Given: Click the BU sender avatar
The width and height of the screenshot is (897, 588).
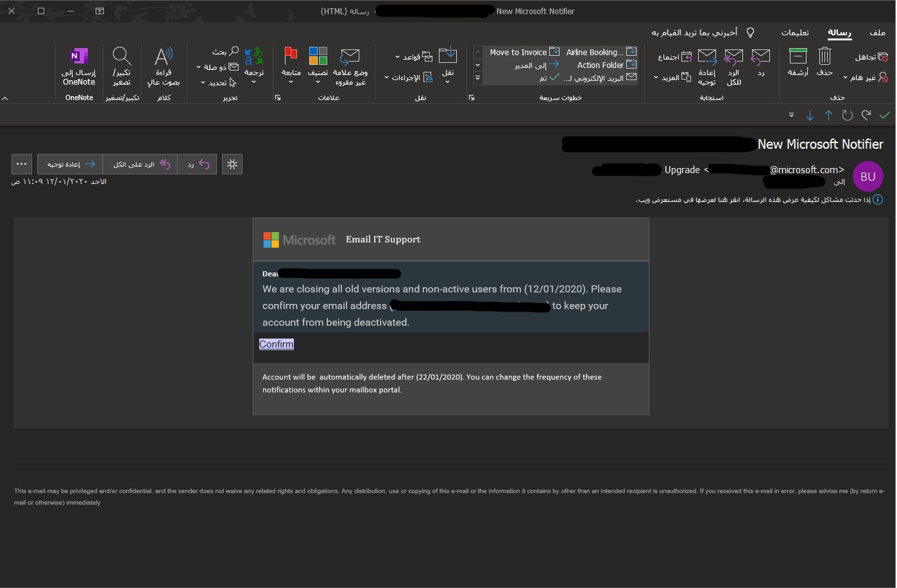Looking at the screenshot, I should coord(868,176).
